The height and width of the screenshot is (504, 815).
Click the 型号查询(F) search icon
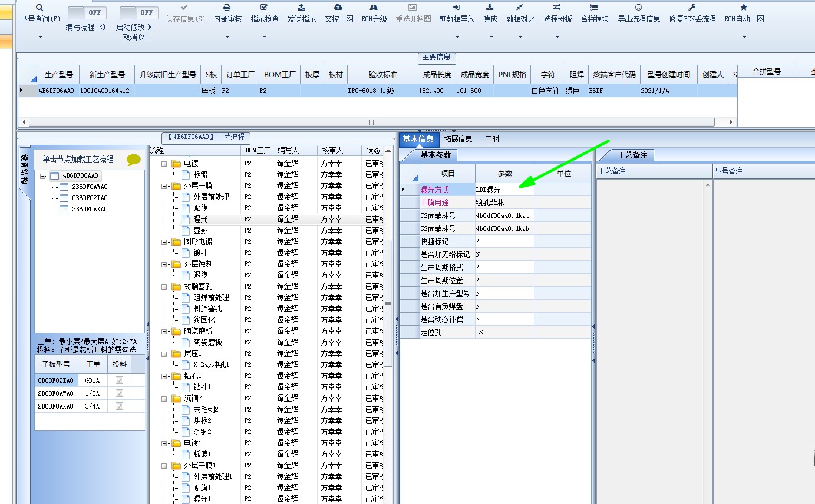pyautogui.click(x=39, y=7)
